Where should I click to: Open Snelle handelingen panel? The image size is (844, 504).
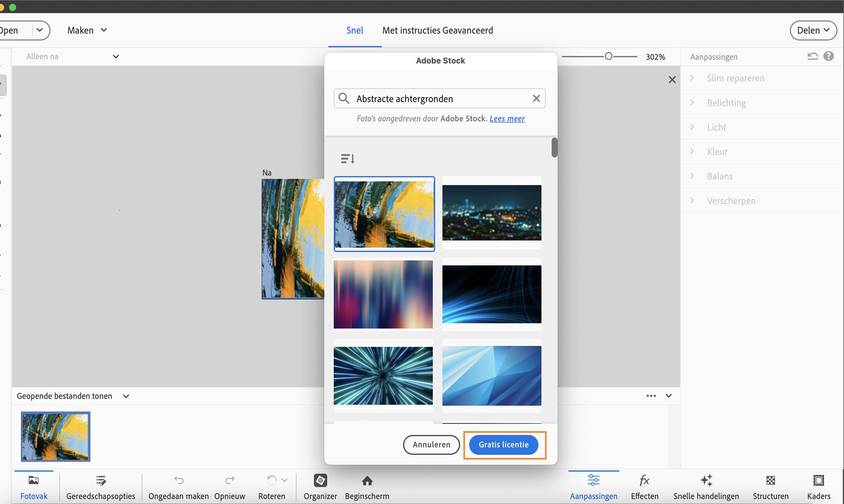pos(706,486)
